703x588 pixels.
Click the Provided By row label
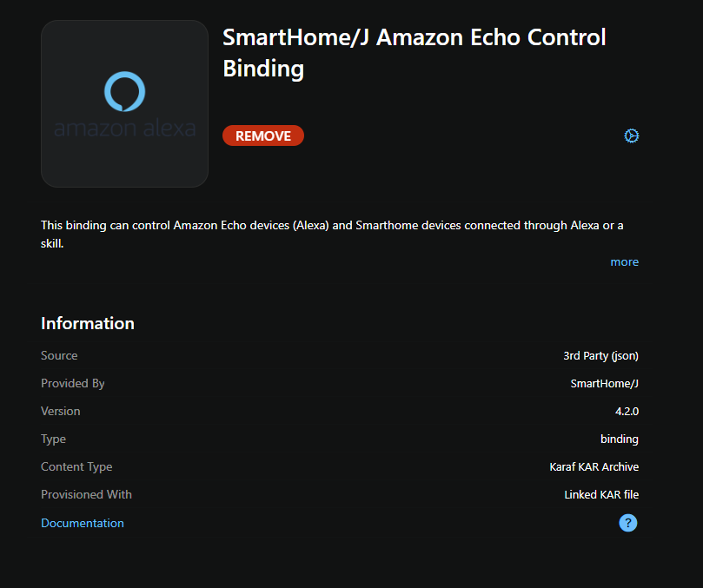click(x=73, y=383)
